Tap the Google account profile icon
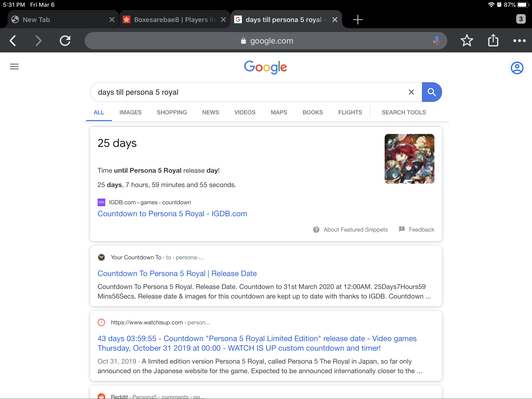This screenshot has height=399, width=532. click(517, 68)
